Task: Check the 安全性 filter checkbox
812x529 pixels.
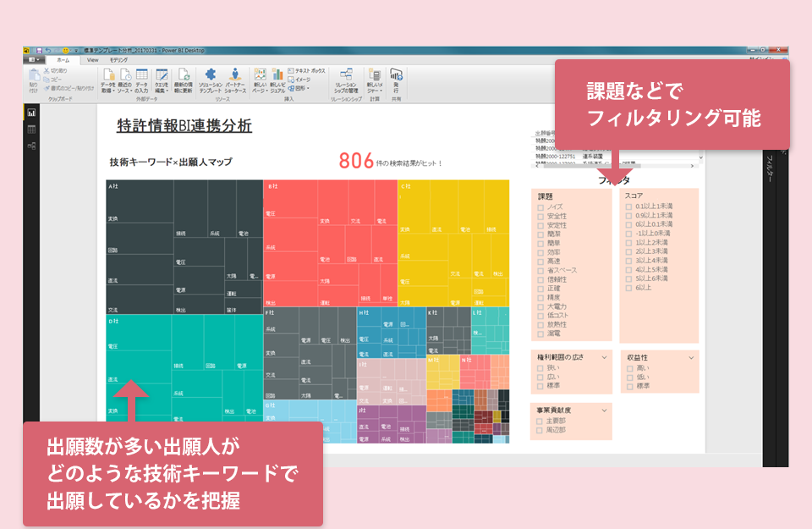Action: pyautogui.click(x=540, y=217)
